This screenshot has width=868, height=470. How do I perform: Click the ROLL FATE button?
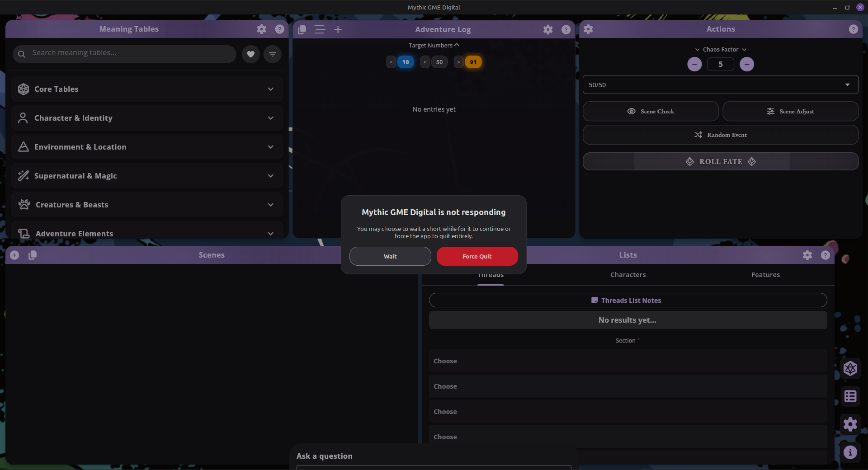[x=721, y=161]
